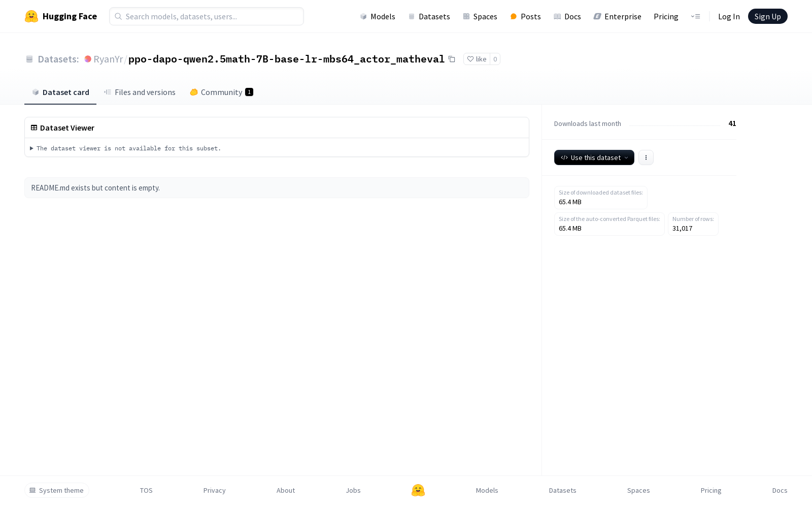This screenshot has height=508, width=812.
Task: Open the Use this dataset dropdown
Action: (x=594, y=157)
